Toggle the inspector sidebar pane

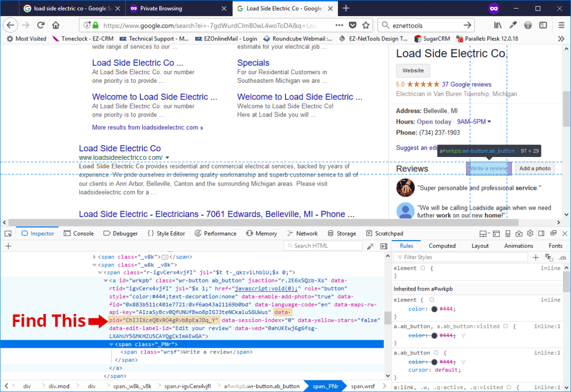tap(384, 246)
